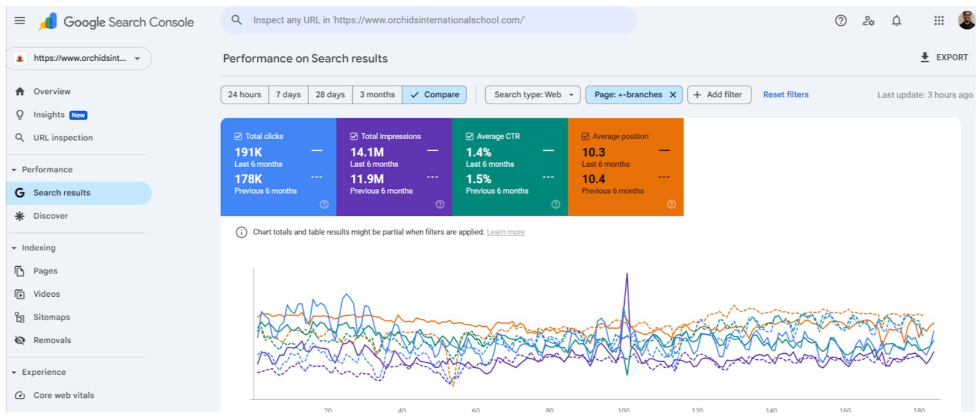Remove the Page branches filter

click(673, 94)
